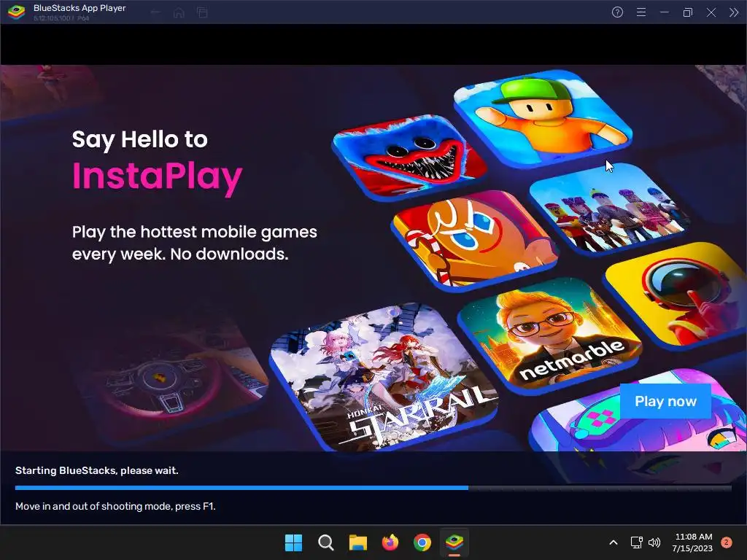Click the BlueStacks taskbar icon

454,542
